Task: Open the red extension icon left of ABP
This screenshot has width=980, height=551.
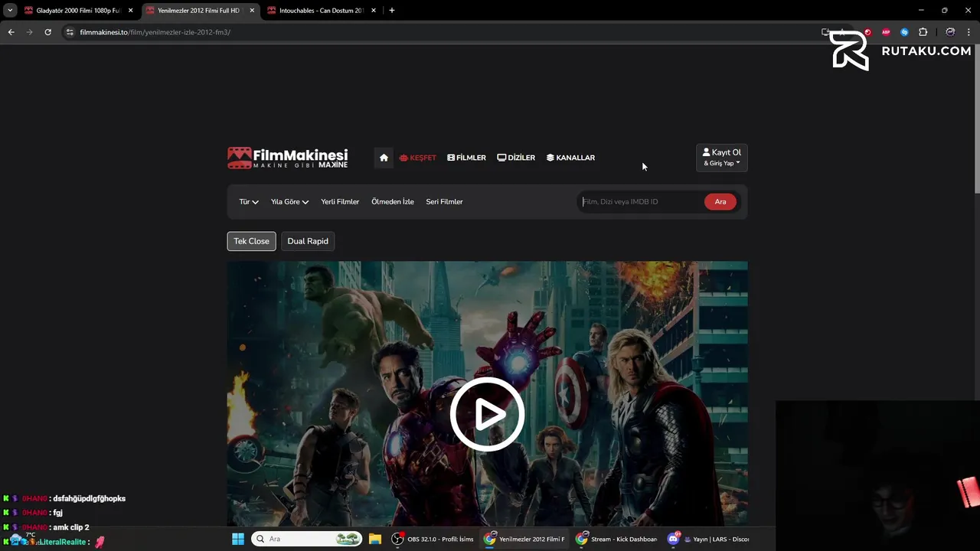Action: click(x=867, y=32)
